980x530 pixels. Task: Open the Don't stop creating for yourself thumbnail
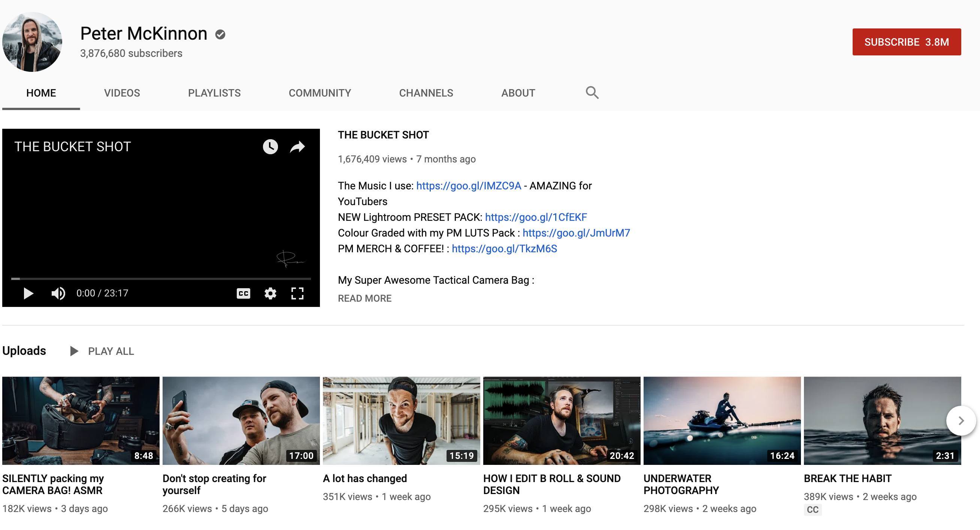pyautogui.click(x=241, y=421)
